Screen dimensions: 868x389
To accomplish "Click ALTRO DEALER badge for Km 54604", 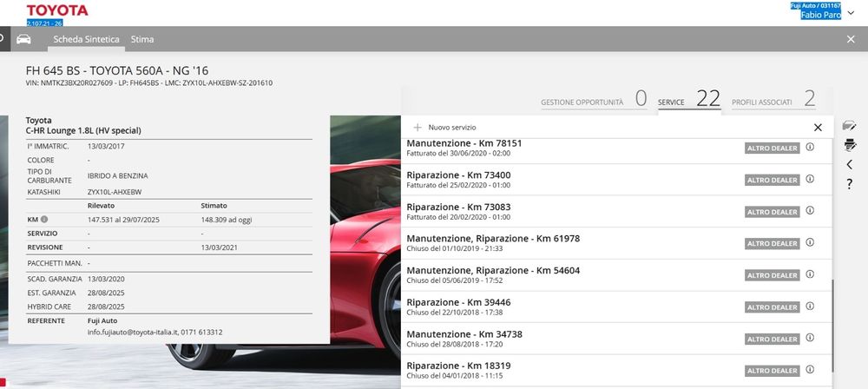I will coord(773,275).
